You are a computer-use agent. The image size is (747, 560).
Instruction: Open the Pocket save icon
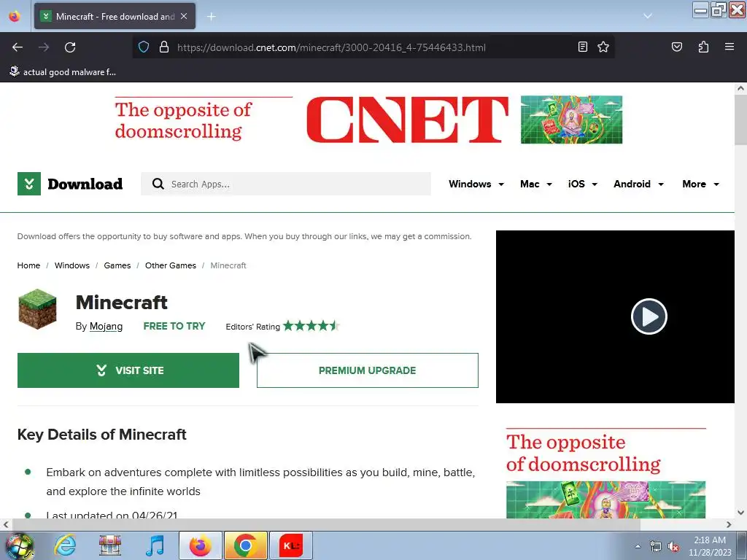pyautogui.click(x=676, y=47)
